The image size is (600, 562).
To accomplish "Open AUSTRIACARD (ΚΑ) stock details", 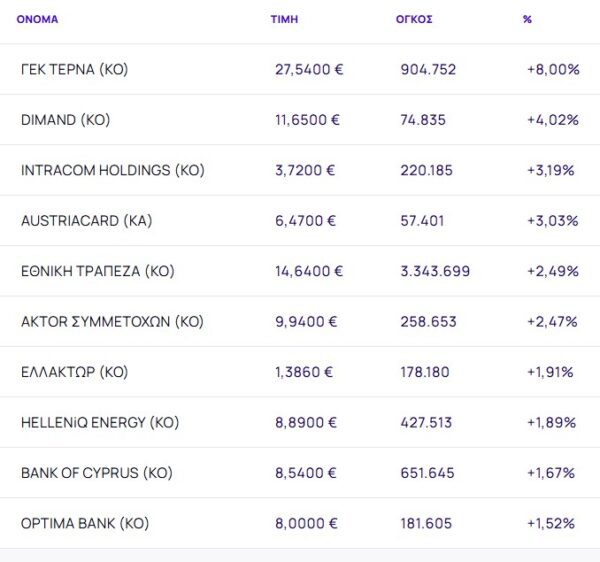I will click(x=86, y=220).
